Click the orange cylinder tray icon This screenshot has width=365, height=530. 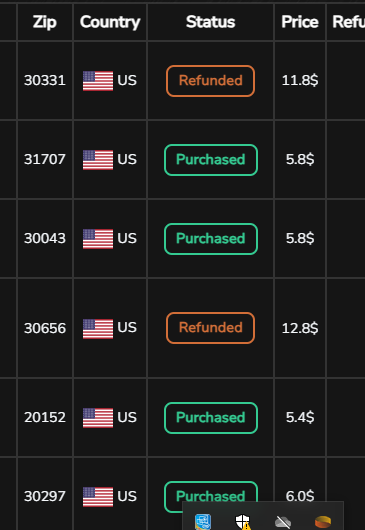(x=323, y=522)
